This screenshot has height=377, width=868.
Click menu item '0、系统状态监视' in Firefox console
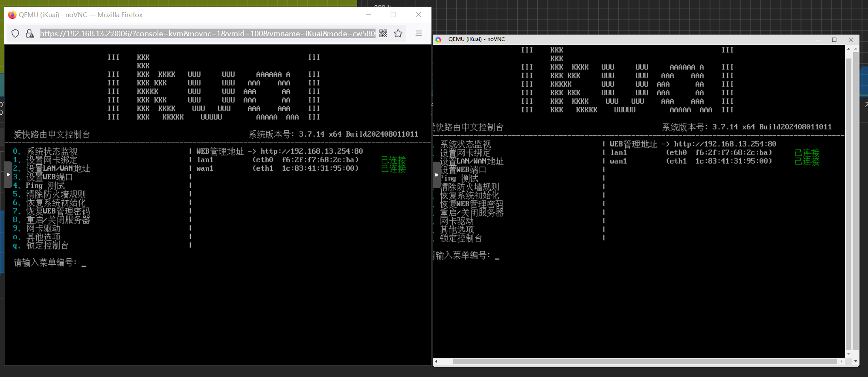(x=45, y=152)
